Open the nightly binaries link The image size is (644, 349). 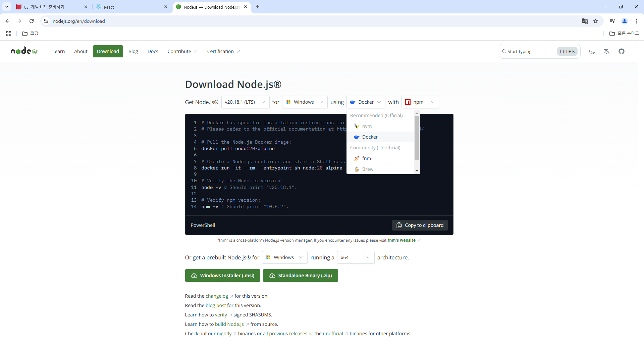coord(226,334)
